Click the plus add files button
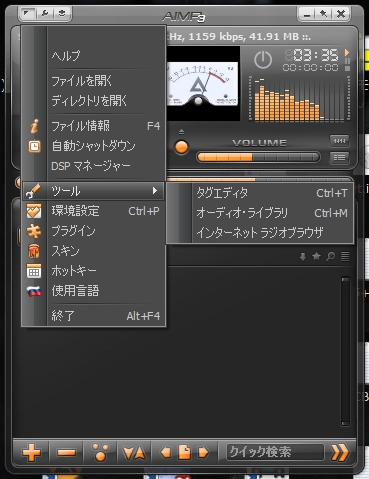Viewport: 369px width, 479px height. pos(31,452)
